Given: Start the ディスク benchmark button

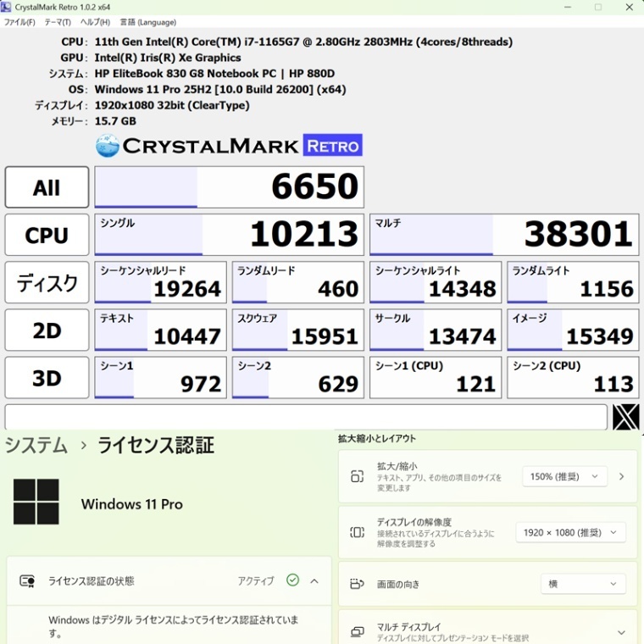Looking at the screenshot, I should 47,282.
